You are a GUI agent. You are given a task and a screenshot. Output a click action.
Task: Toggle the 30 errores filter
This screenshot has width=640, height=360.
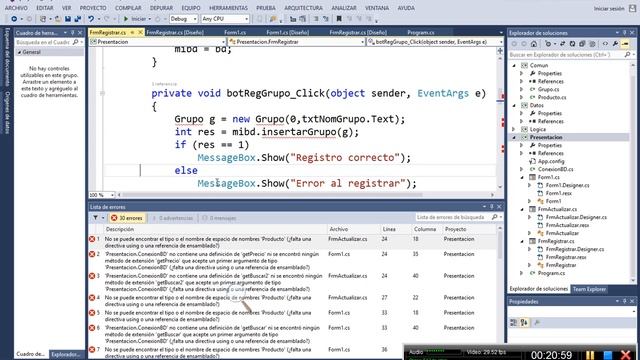127,218
